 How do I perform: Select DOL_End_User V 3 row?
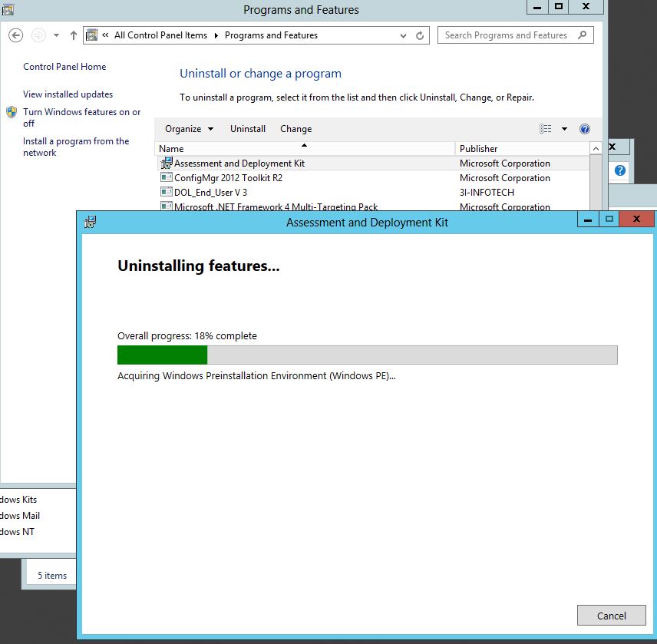372,193
